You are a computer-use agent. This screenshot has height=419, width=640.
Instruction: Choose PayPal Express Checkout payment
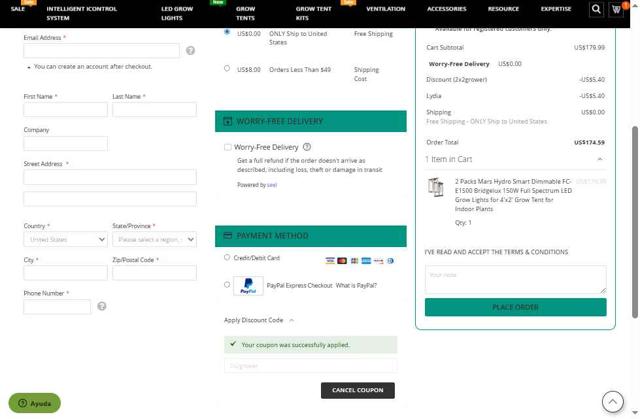(227, 285)
